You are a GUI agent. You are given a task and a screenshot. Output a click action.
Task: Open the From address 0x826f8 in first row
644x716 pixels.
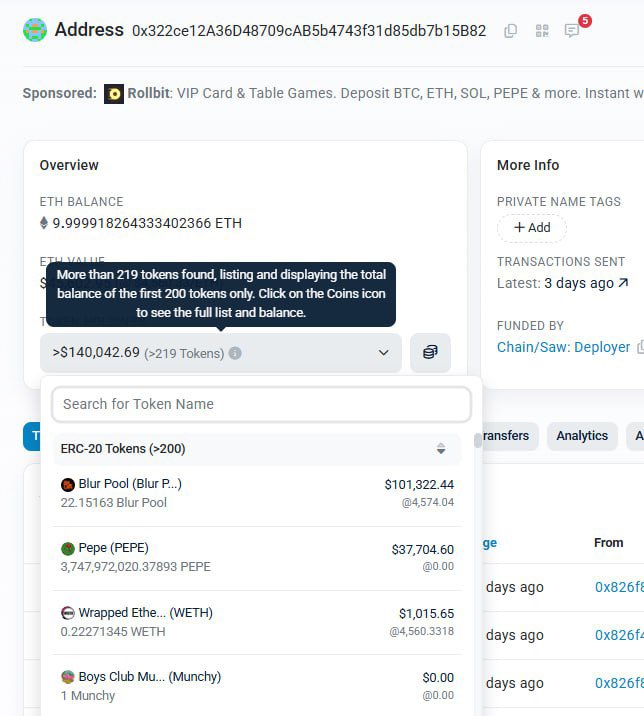coord(619,587)
